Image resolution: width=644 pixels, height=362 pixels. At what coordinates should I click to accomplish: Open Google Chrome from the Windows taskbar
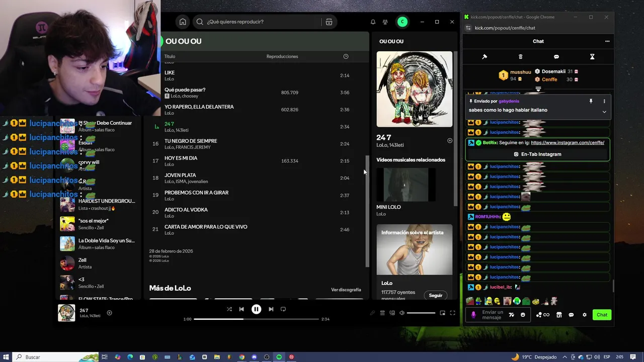(242, 357)
